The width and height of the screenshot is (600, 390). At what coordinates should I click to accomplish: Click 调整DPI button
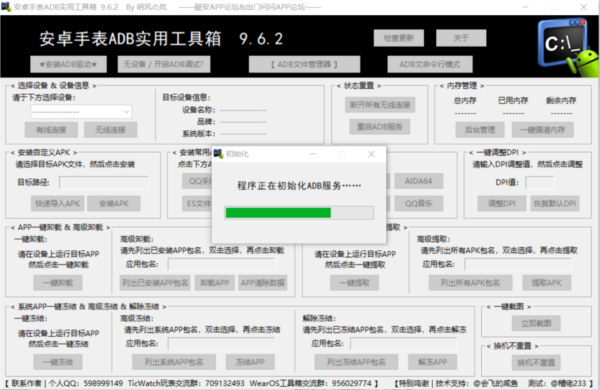click(x=502, y=204)
